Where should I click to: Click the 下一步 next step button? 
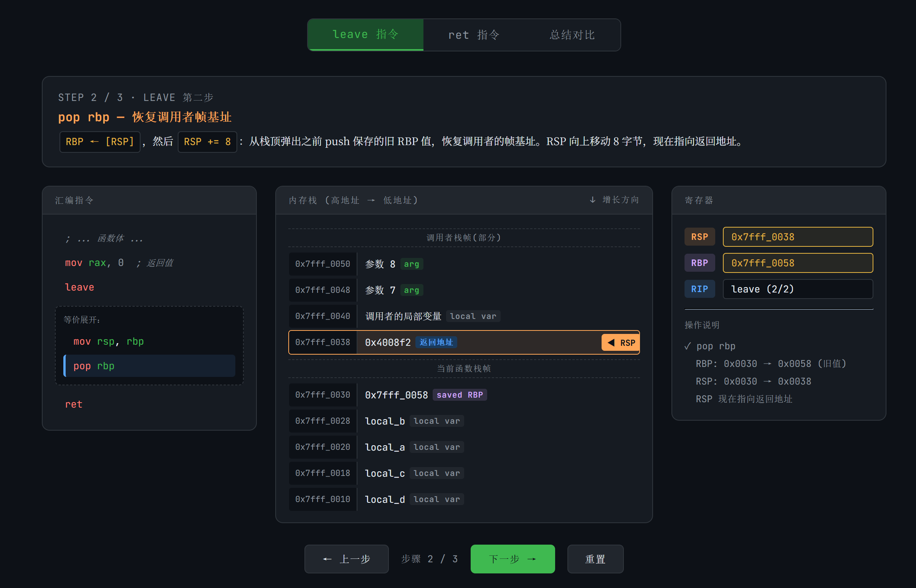(x=513, y=559)
